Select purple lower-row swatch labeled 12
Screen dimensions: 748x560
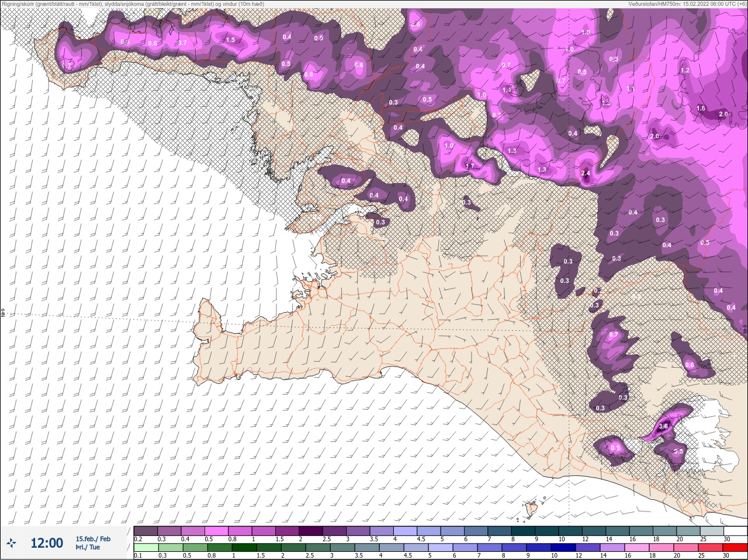587,548
